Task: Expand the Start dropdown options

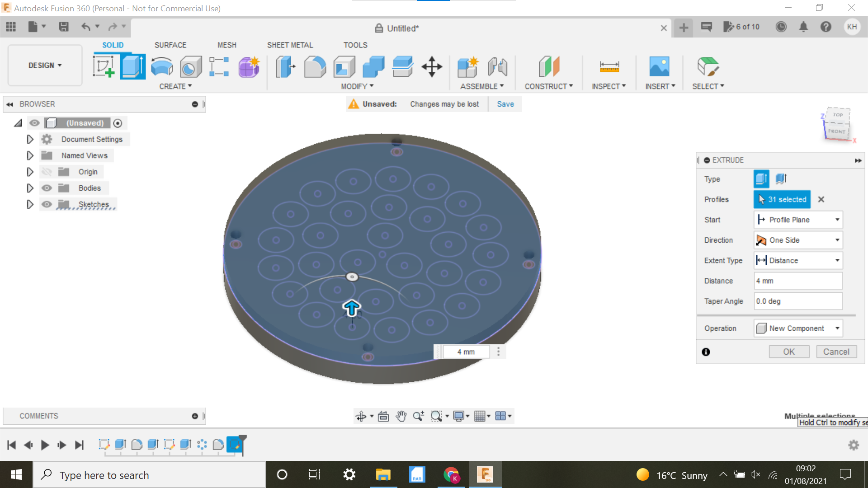Action: coord(838,219)
